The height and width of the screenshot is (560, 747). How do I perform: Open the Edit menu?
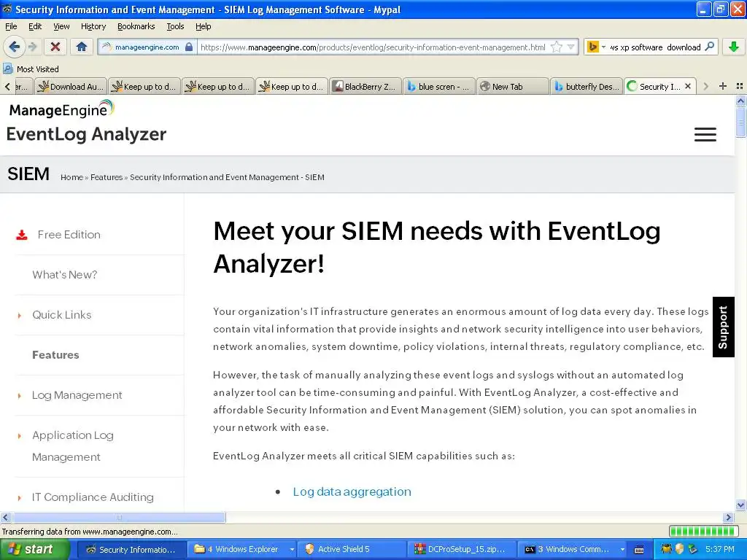click(35, 26)
